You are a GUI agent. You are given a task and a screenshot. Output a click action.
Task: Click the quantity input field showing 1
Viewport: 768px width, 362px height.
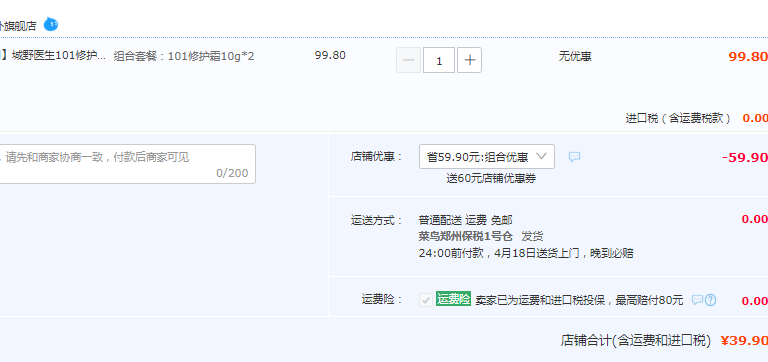coord(439,60)
